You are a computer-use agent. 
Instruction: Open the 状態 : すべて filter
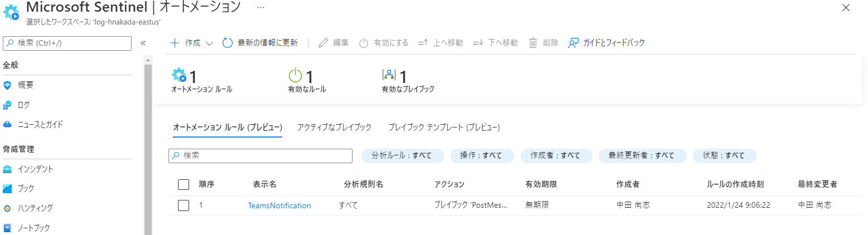point(724,156)
